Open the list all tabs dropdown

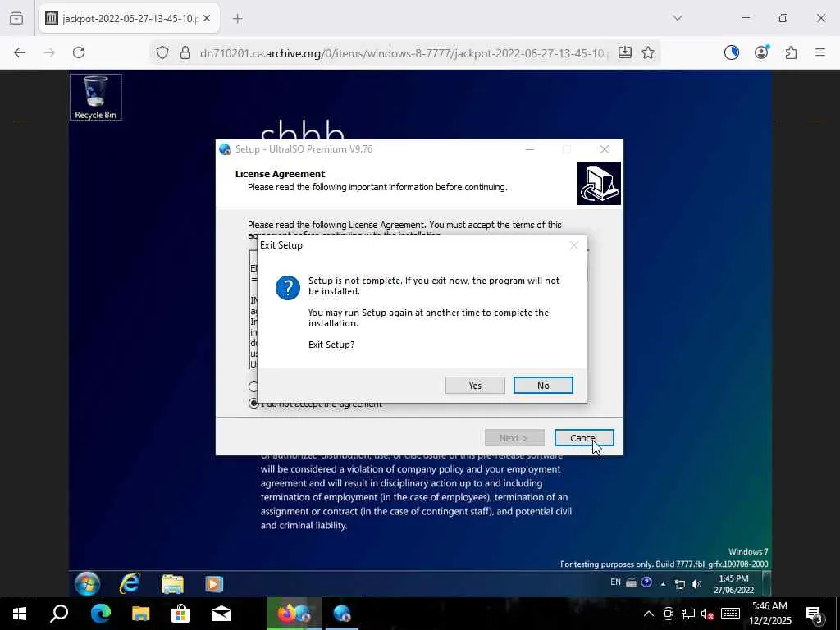point(678,18)
